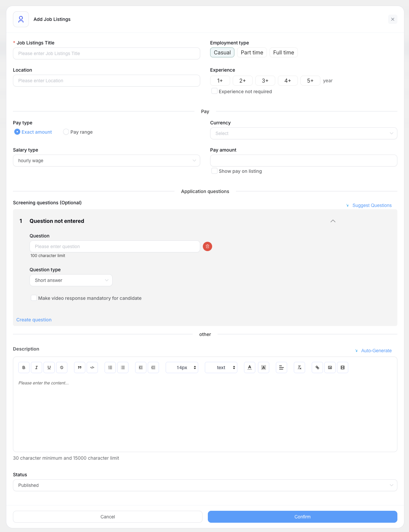Focus the Please enter question field
The image size is (409, 532).
tap(115, 246)
